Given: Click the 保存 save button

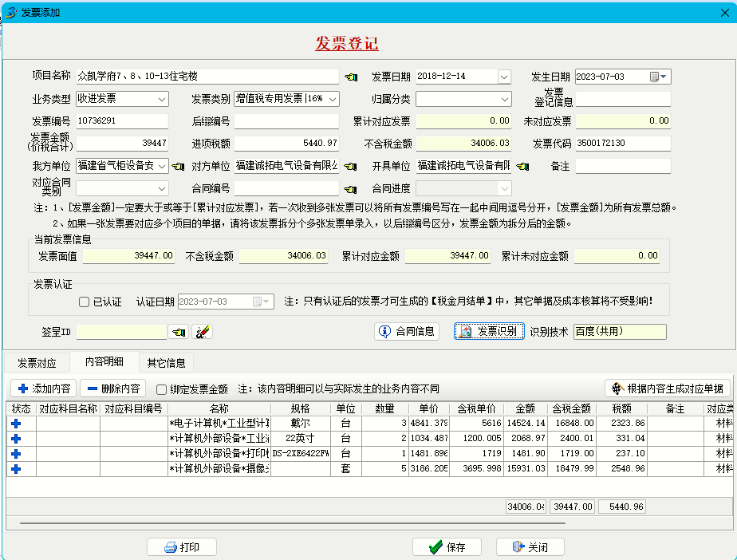Looking at the screenshot, I should coord(447,547).
